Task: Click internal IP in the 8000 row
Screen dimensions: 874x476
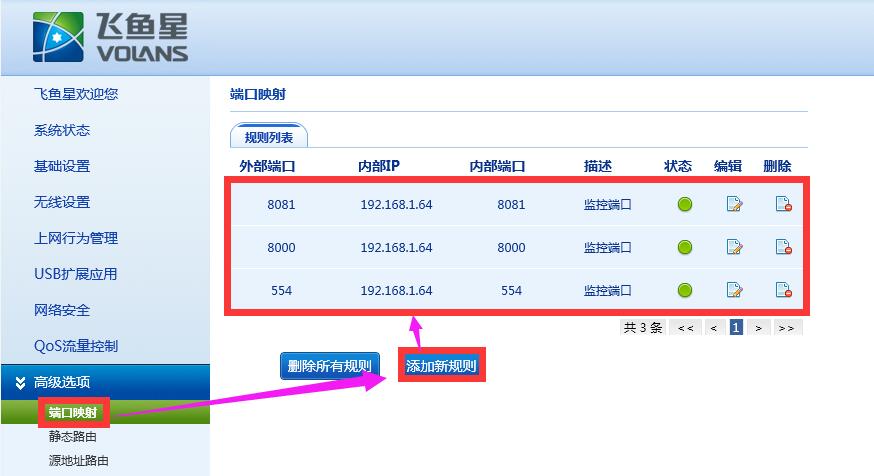Action: click(x=396, y=247)
